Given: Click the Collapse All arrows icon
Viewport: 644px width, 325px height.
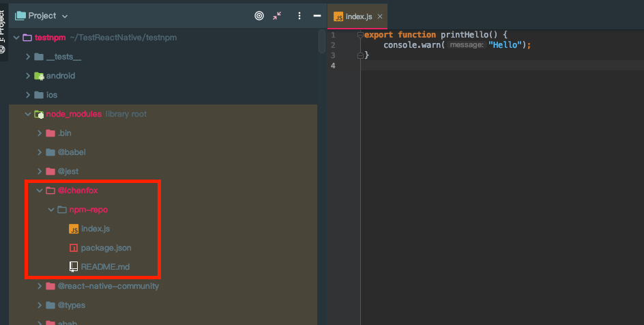Looking at the screenshot, I should click(x=277, y=16).
